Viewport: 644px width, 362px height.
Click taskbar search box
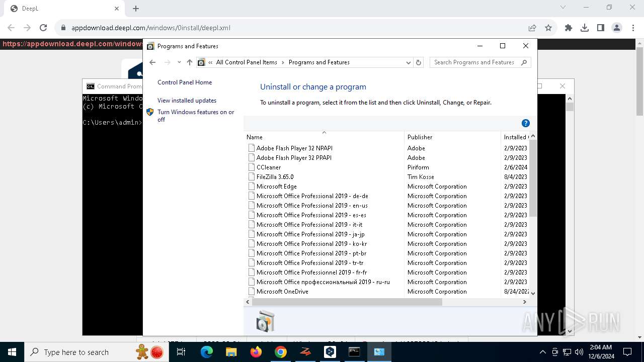(97, 352)
